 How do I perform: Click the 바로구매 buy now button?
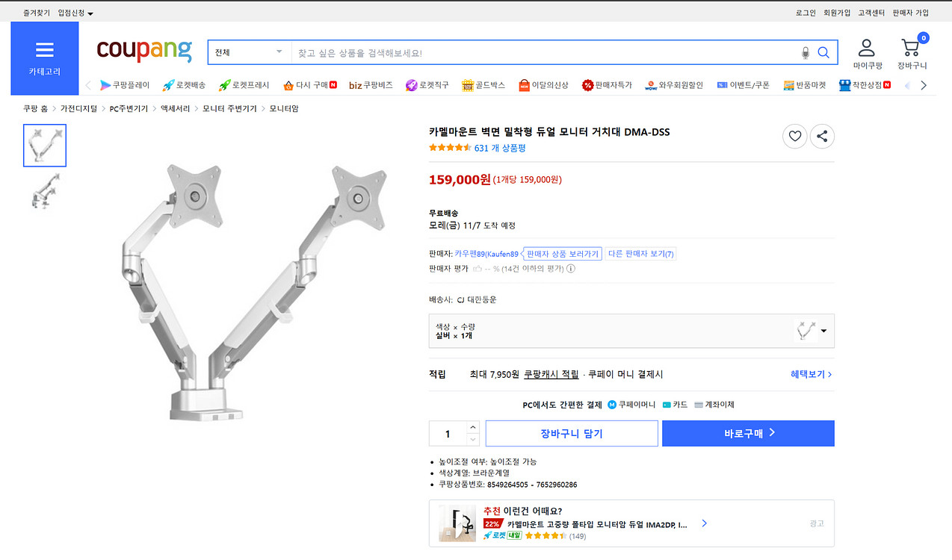pos(748,434)
